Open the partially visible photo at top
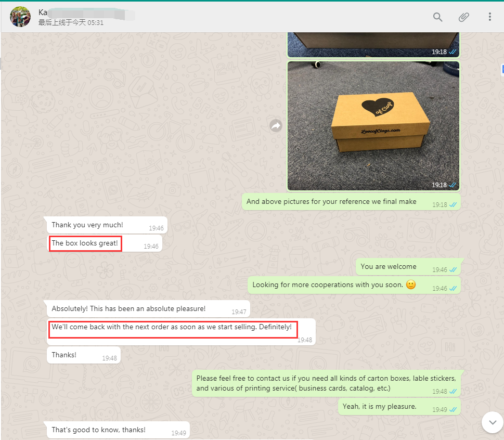Viewport: 504px width, 440px height. point(373,45)
